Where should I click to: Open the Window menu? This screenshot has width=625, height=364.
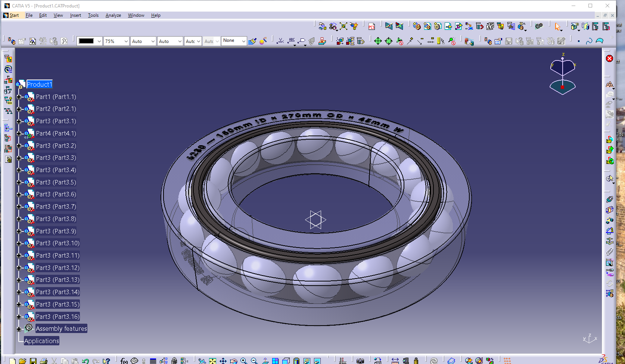(136, 15)
